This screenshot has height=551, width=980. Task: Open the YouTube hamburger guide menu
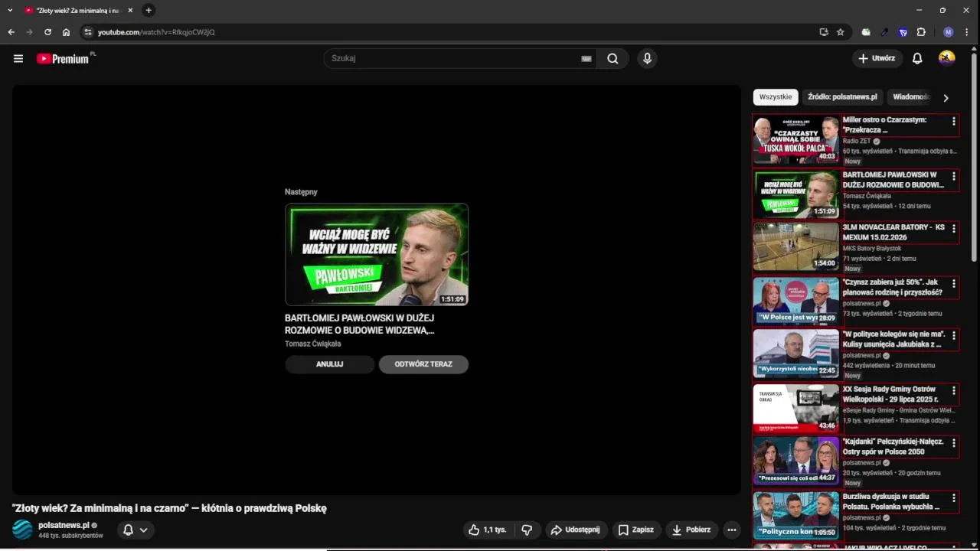18,58
